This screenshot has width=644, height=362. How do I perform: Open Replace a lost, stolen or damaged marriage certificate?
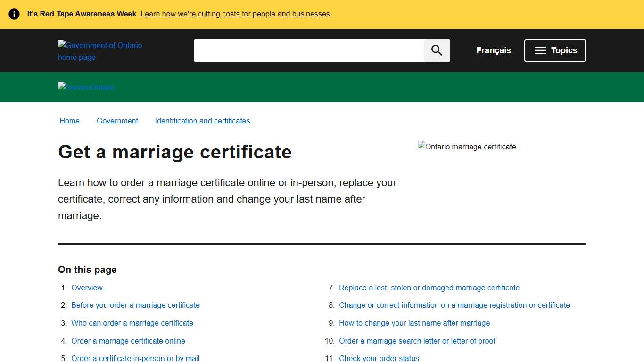pos(429,288)
